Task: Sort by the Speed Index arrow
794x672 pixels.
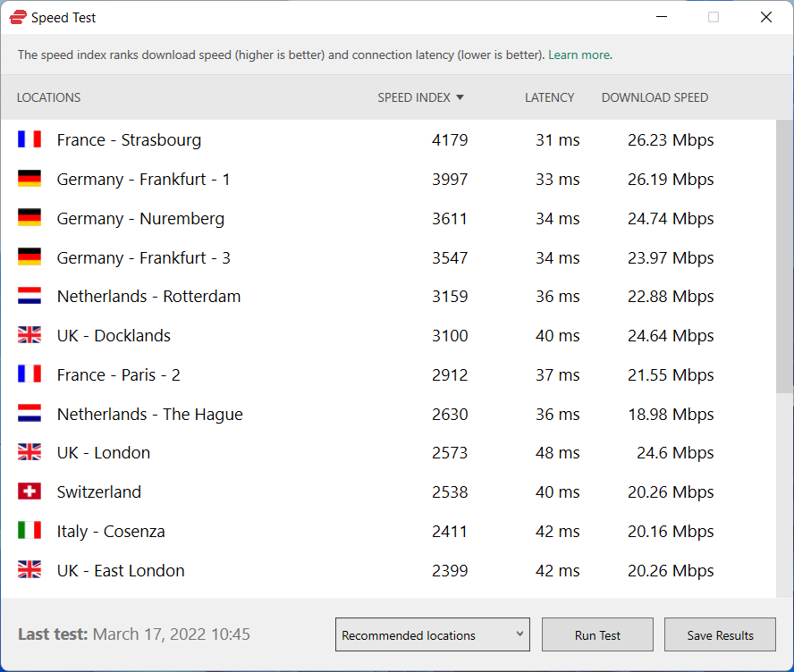Action: [x=460, y=97]
